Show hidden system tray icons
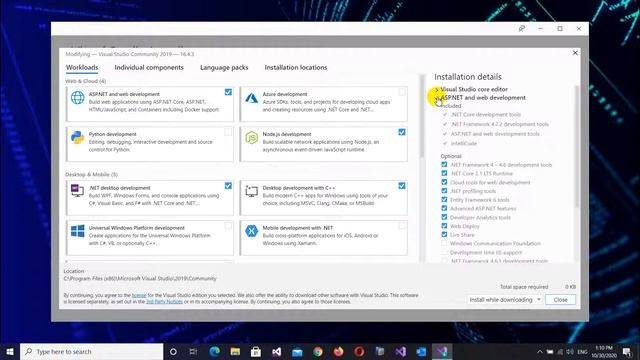This screenshot has width=640, height=360. point(540,351)
